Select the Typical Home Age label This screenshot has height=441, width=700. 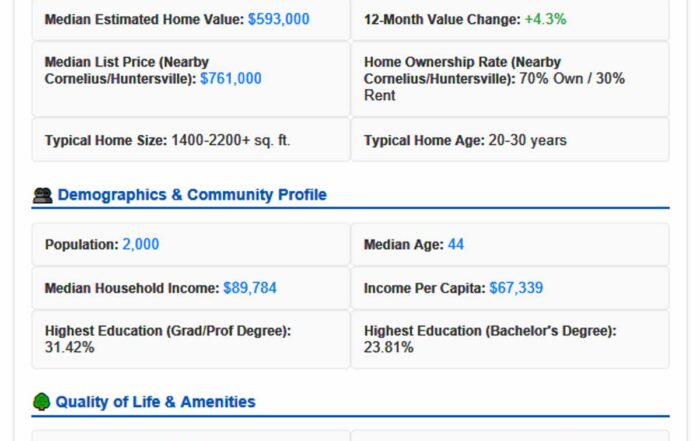pyautogui.click(x=424, y=141)
